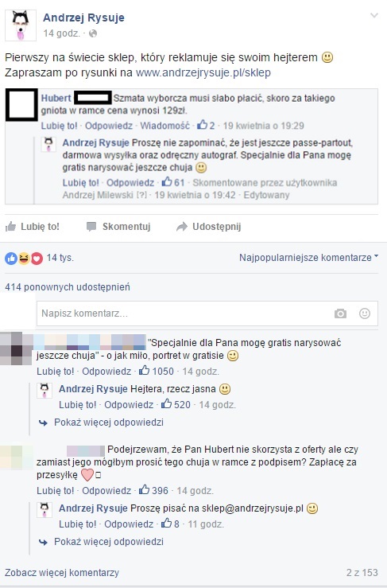Screen dimensions: 387x588
Task: Click the public globe privacy icon
Action: [x=93, y=33]
